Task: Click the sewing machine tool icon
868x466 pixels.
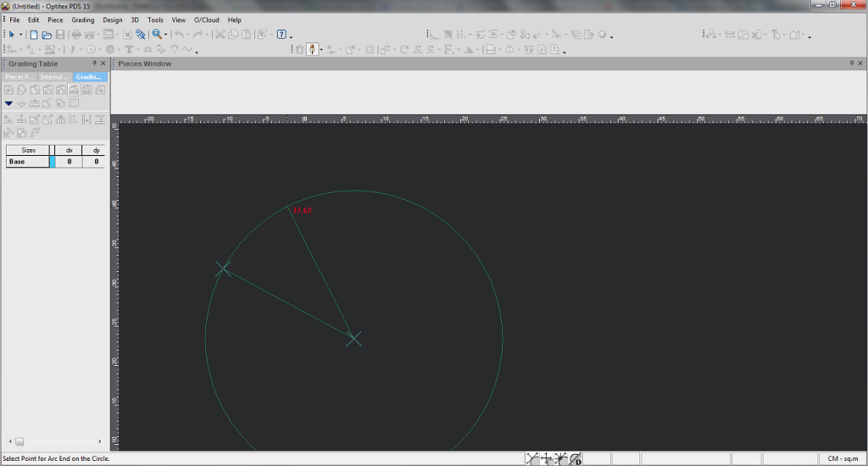Action: pos(50,49)
